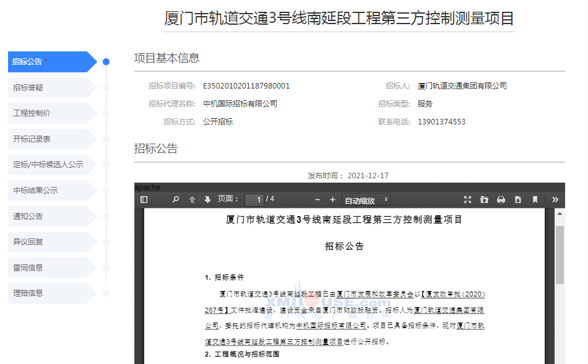Click the PDF bookmark current view icon
Viewport: 588px width, 364px height.
click(x=535, y=200)
